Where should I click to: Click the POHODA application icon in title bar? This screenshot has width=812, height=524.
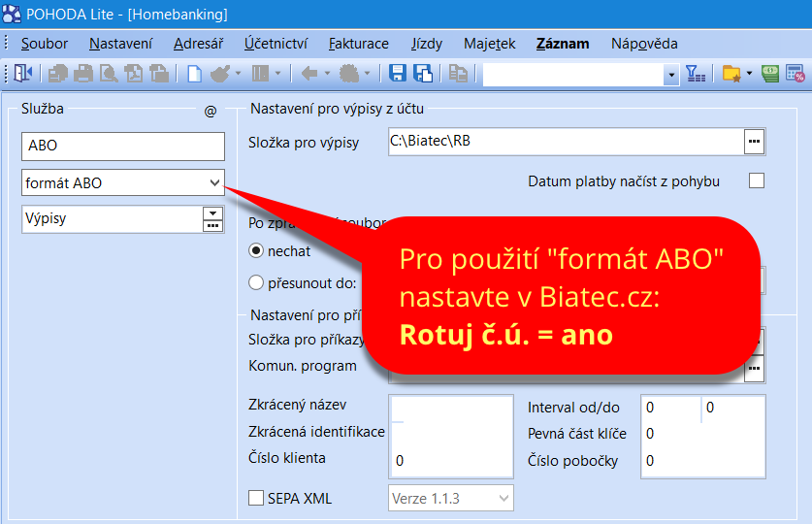click(12, 14)
